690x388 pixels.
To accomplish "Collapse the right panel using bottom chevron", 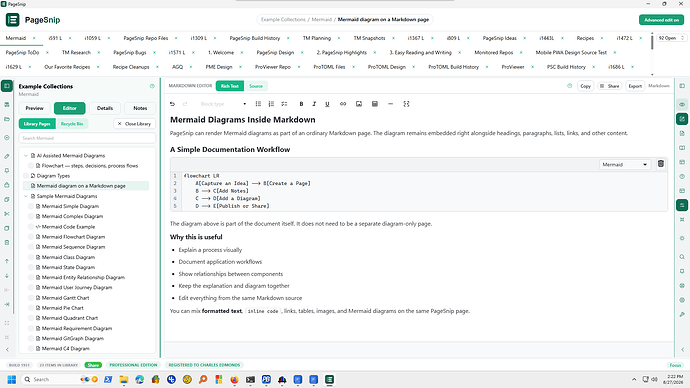I will click(x=683, y=350).
